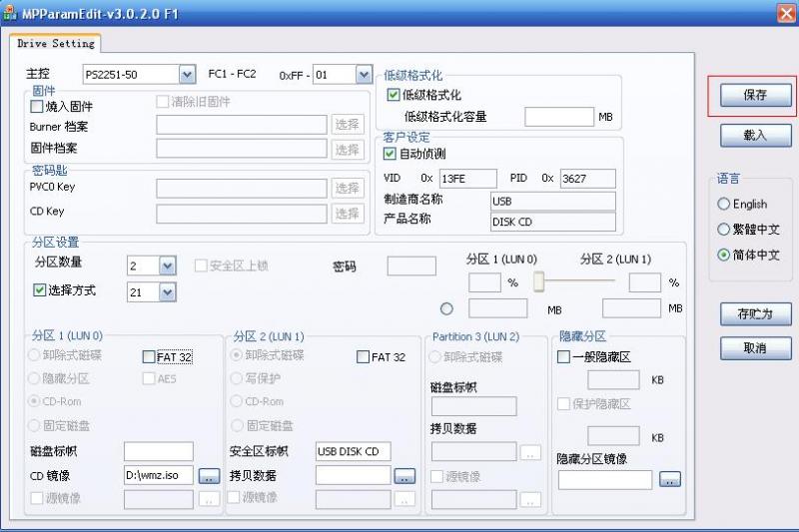
Task: Select English language radio button
Action: (724, 204)
